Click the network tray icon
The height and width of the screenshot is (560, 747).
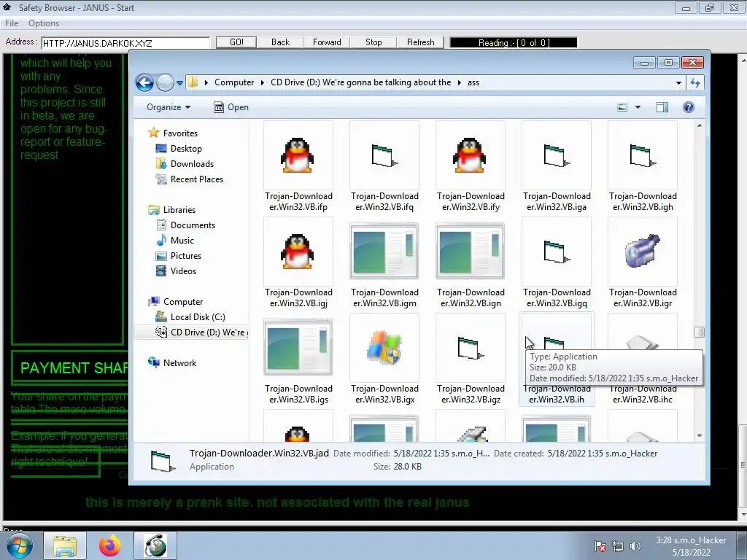pos(618,546)
